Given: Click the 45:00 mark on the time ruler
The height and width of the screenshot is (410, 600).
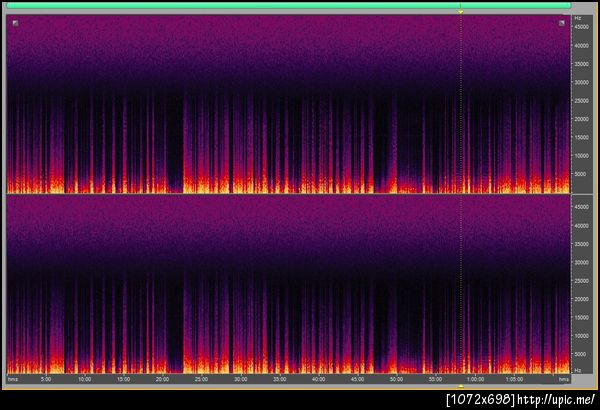Looking at the screenshot, I should click(357, 379).
